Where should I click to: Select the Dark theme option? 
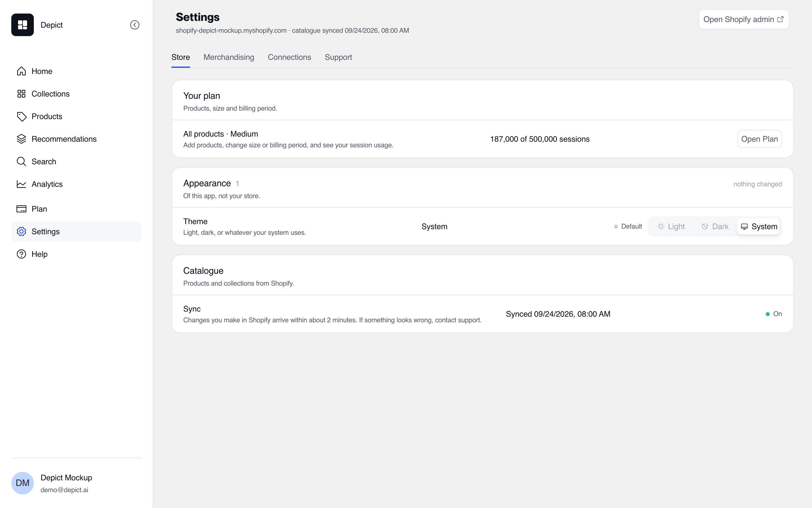tap(715, 226)
